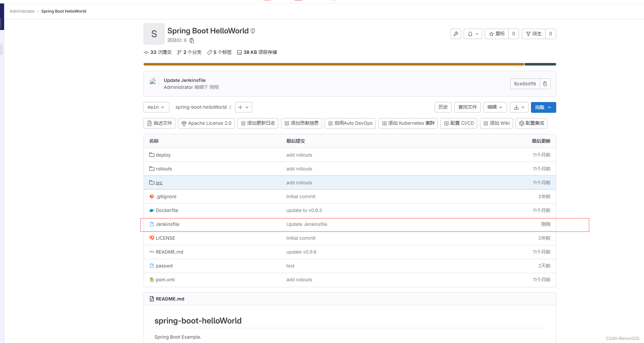
Task: View 5 个标签 tags
Action: pos(219,52)
